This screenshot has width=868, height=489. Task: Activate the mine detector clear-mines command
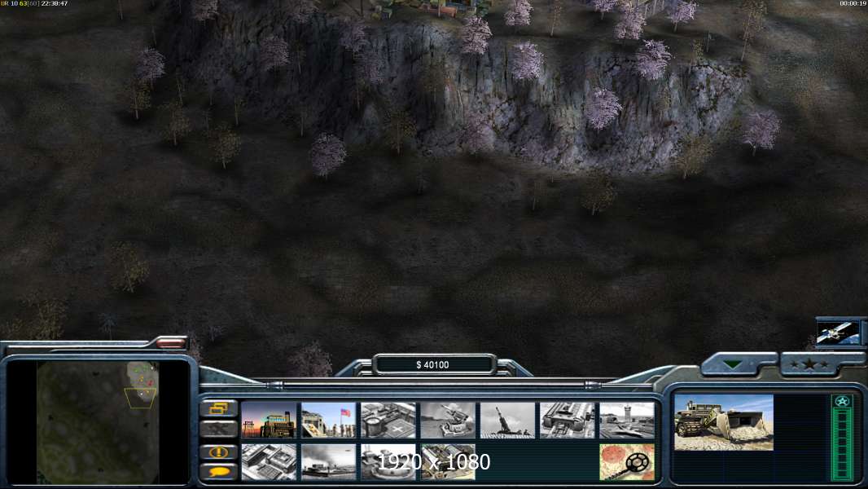point(628,462)
